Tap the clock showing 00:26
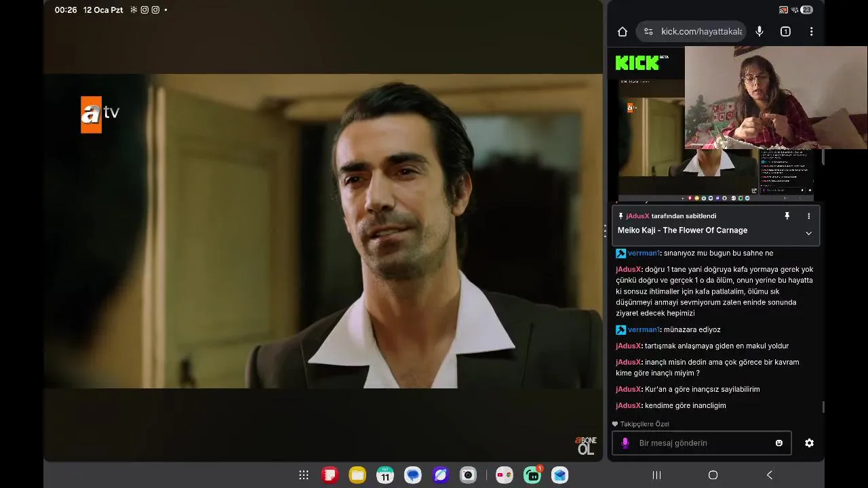Screen dimensions: 868x488 click(x=66, y=10)
